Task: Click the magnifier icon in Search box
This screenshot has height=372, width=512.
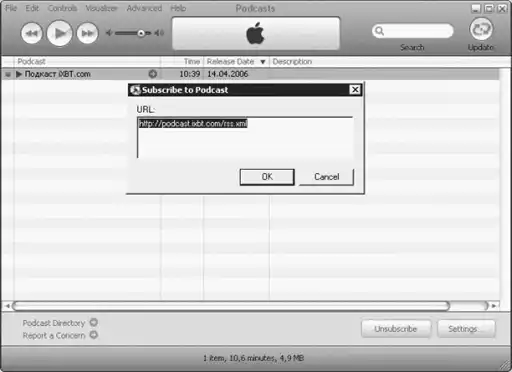Action: pyautogui.click(x=379, y=31)
